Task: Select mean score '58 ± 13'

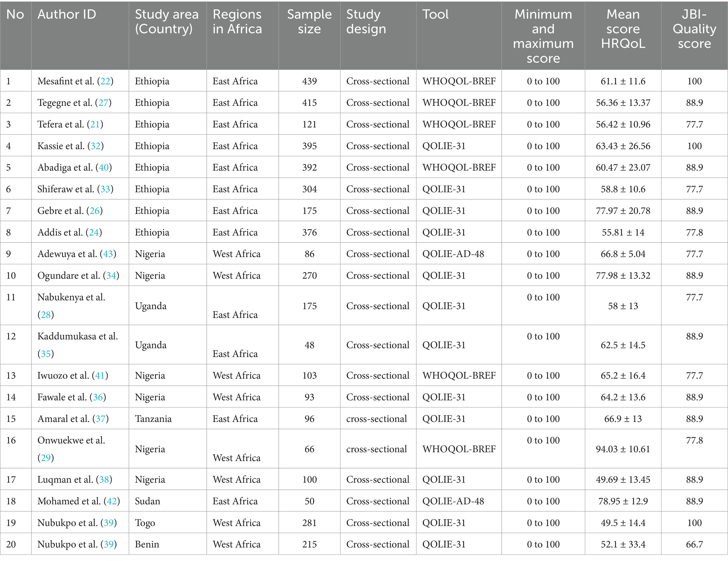Action: (x=623, y=306)
